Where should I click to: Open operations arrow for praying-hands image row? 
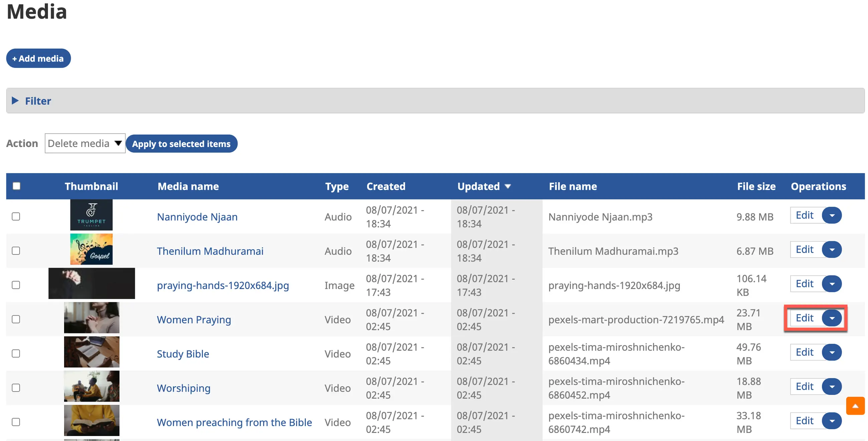(832, 284)
